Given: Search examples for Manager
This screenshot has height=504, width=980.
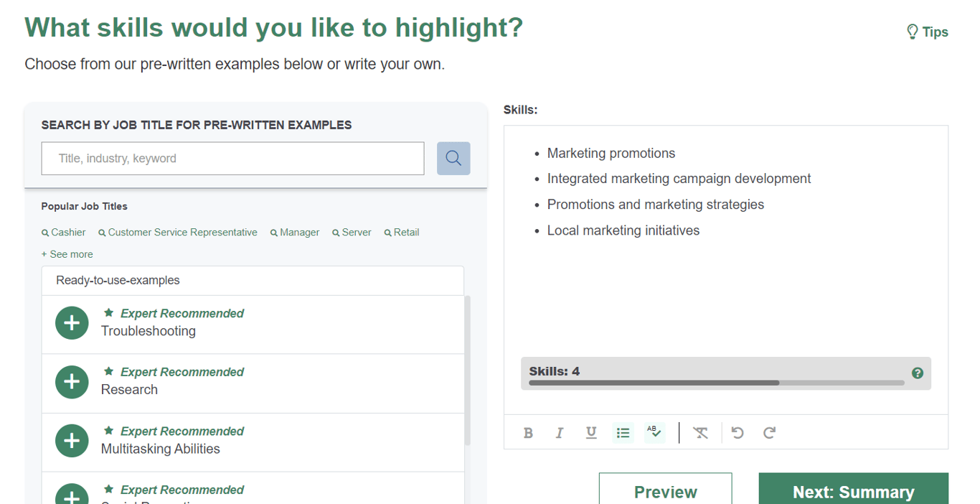Looking at the screenshot, I should 295,233.
